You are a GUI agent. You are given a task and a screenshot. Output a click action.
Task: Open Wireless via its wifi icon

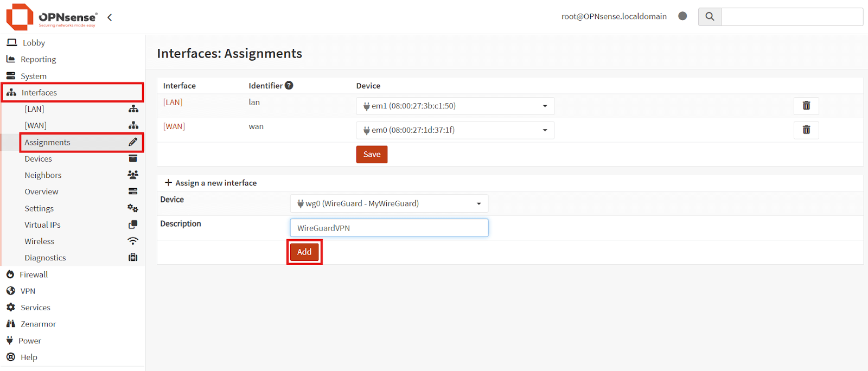(132, 241)
